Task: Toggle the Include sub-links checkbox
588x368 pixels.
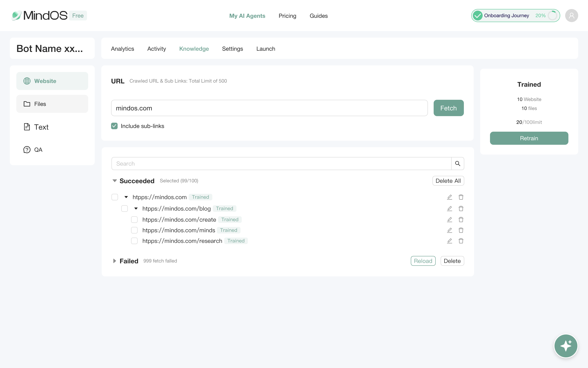Action: point(115,126)
